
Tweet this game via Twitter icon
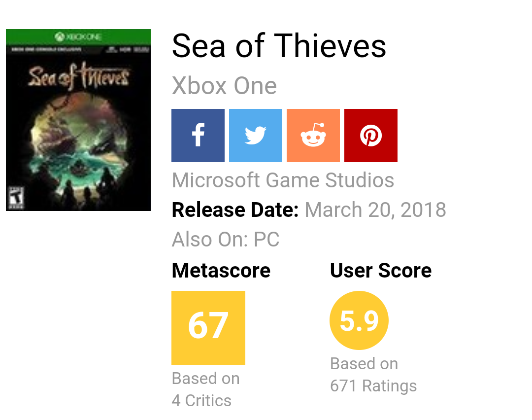(x=256, y=136)
